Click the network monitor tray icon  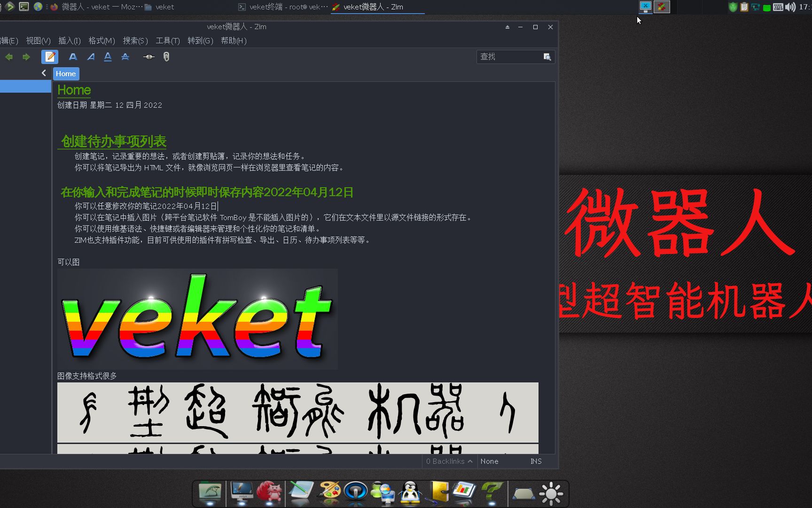click(756, 7)
